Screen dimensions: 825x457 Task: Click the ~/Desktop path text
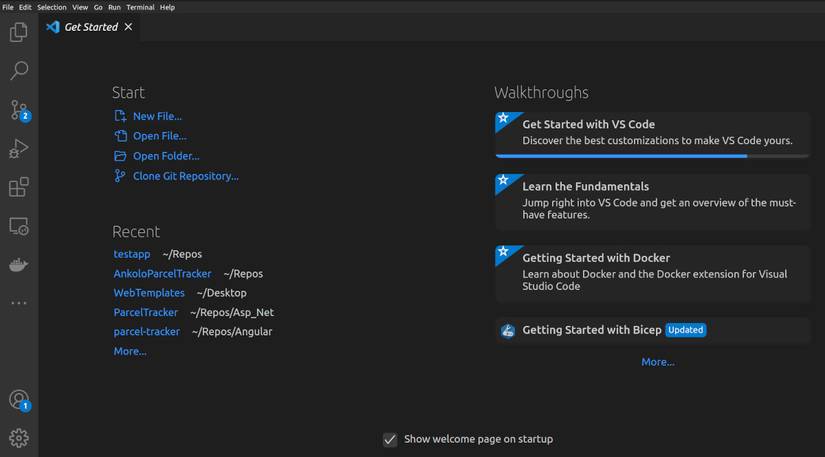[222, 293]
